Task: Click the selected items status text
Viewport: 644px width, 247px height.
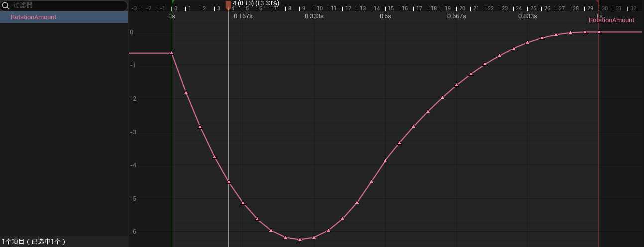Action: (34, 242)
